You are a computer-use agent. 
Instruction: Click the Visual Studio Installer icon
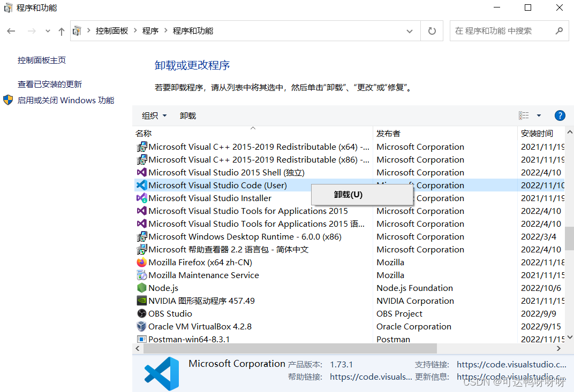(x=142, y=198)
